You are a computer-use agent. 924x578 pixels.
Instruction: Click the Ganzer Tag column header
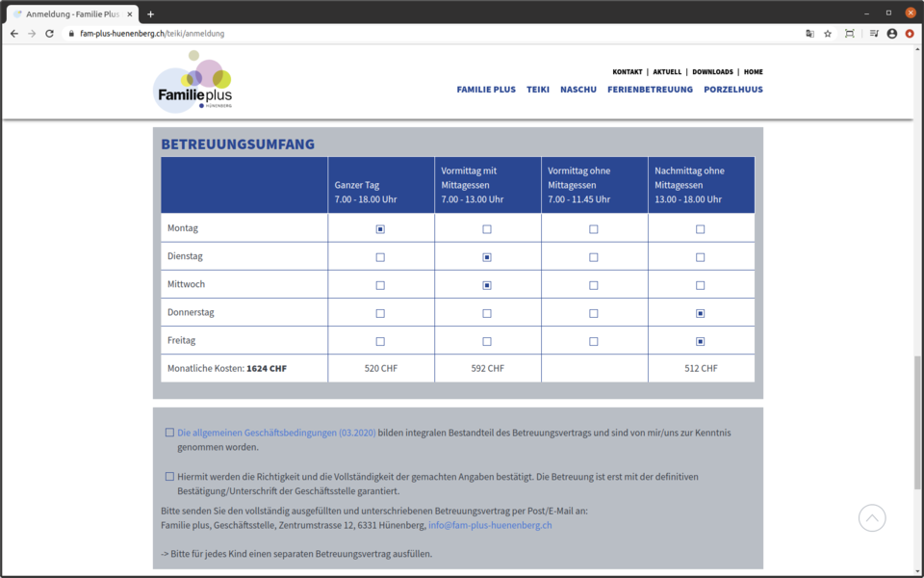(x=381, y=185)
